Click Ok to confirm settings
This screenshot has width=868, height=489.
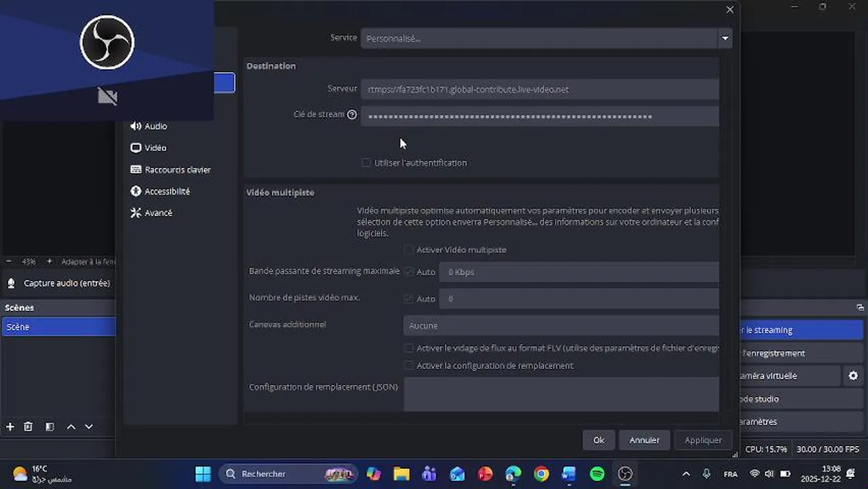tap(598, 440)
